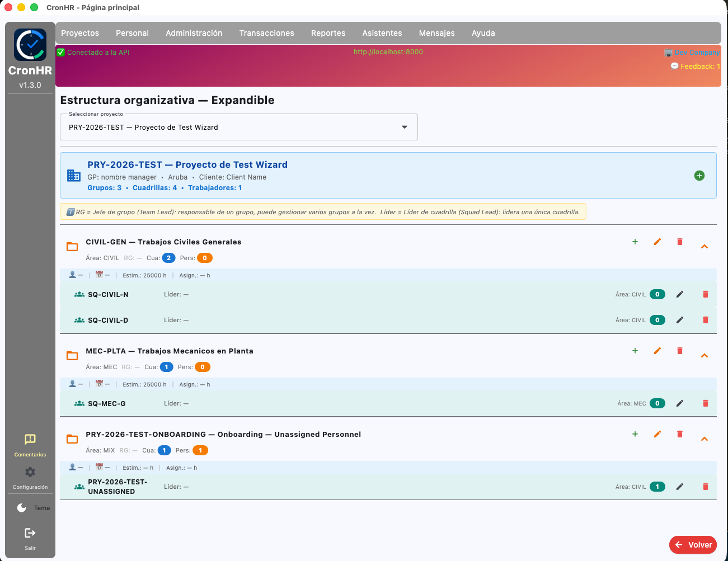Image resolution: width=728 pixels, height=561 pixels.
Task: Collapse the MEC-PLTA group chevron
Action: tap(704, 356)
